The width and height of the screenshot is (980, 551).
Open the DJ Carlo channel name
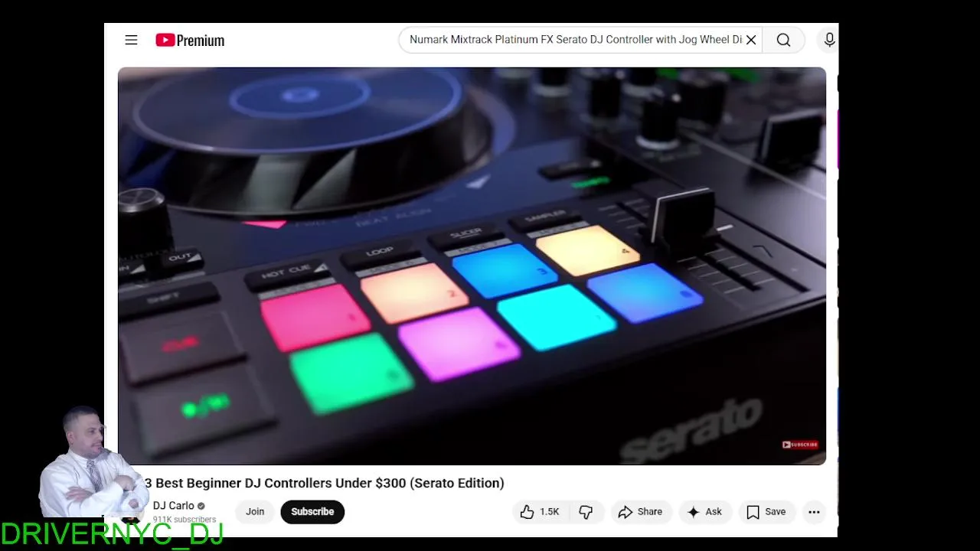pyautogui.click(x=173, y=505)
